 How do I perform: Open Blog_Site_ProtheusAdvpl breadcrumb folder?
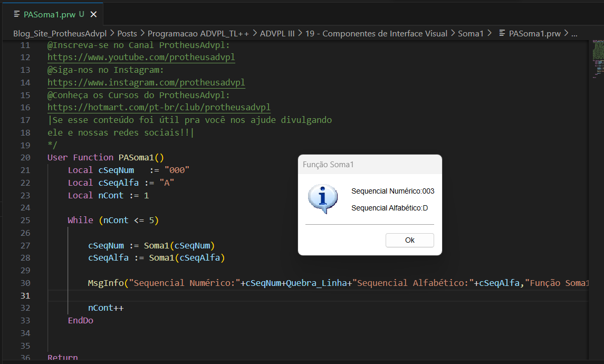60,34
